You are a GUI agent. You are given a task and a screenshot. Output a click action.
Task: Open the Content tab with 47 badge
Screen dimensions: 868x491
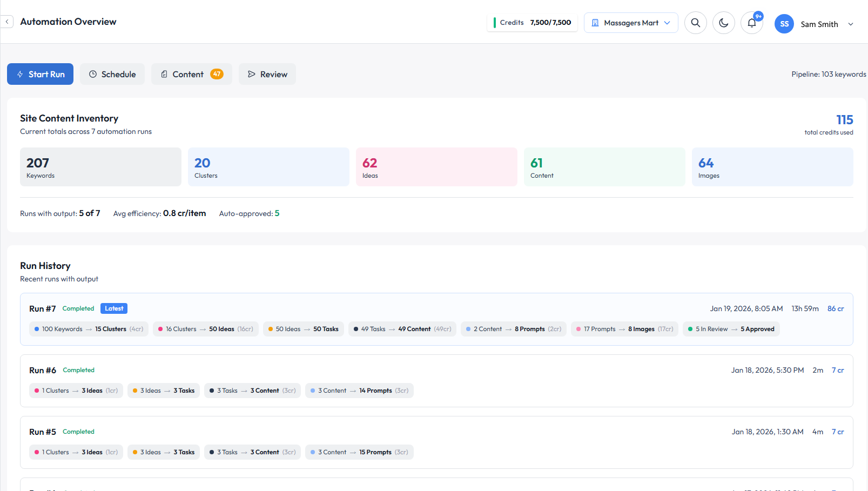192,74
